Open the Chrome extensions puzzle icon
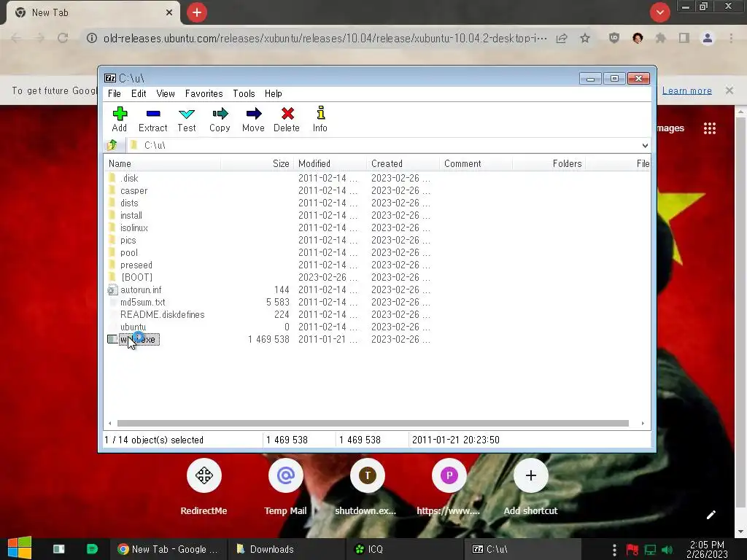This screenshot has width=747, height=560. pos(661,38)
